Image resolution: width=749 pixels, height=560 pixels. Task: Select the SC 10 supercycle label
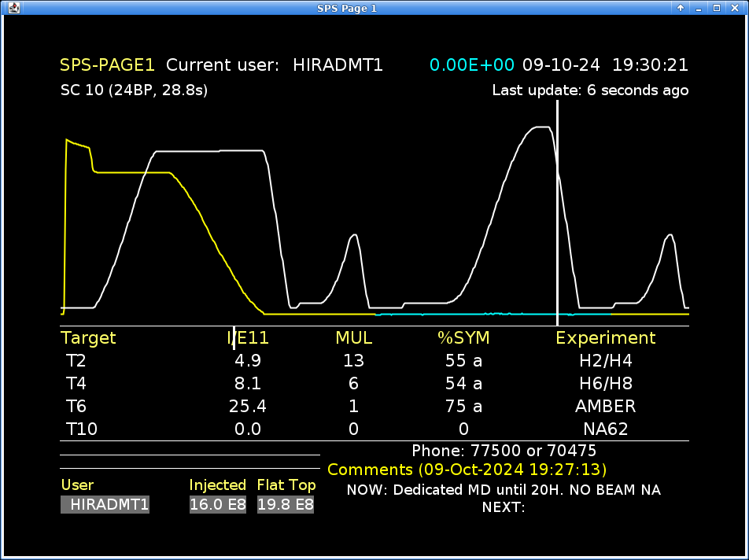134,90
